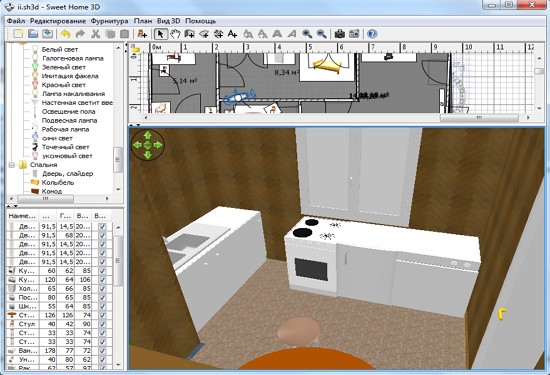Select Галогеновая лампа in the catalog
Screen dimensions: 550x375
point(73,58)
